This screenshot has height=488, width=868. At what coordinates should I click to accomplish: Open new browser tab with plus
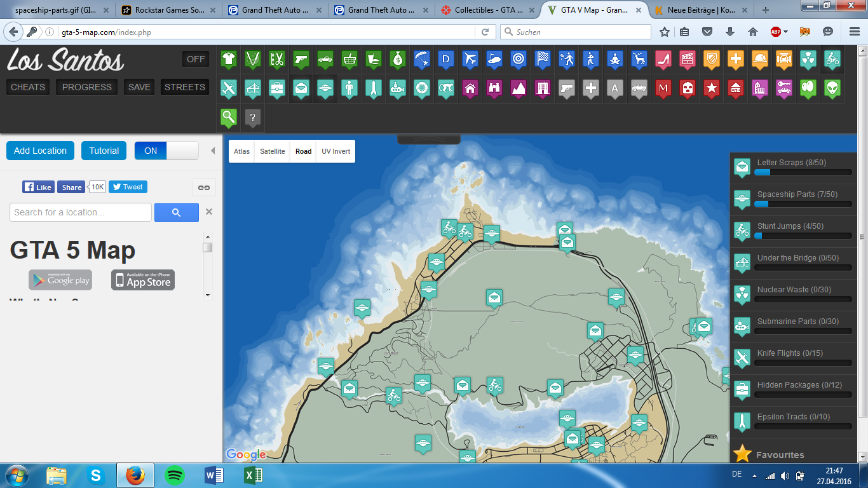pyautogui.click(x=766, y=10)
